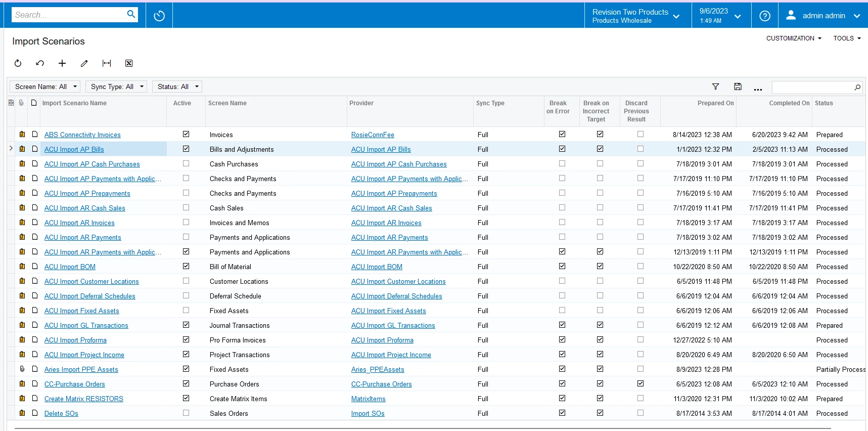
Task: Click the pencil Edit toolbar icon
Action: coord(84,63)
